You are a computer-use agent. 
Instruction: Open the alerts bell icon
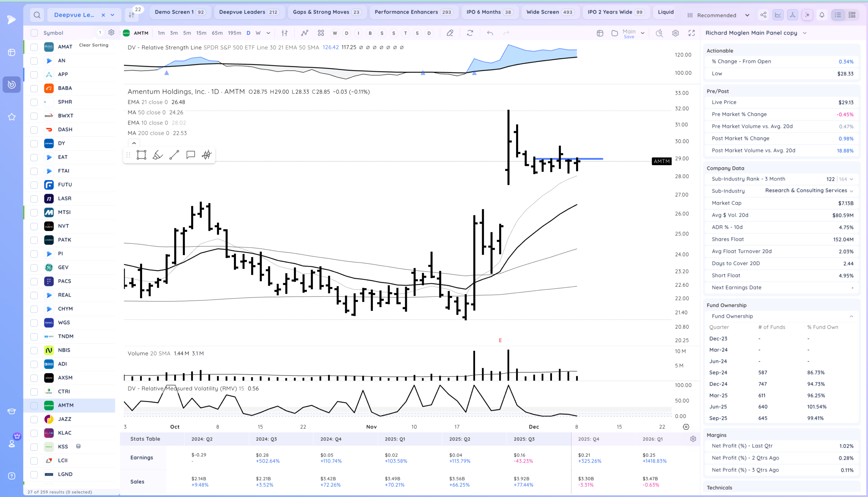point(822,15)
